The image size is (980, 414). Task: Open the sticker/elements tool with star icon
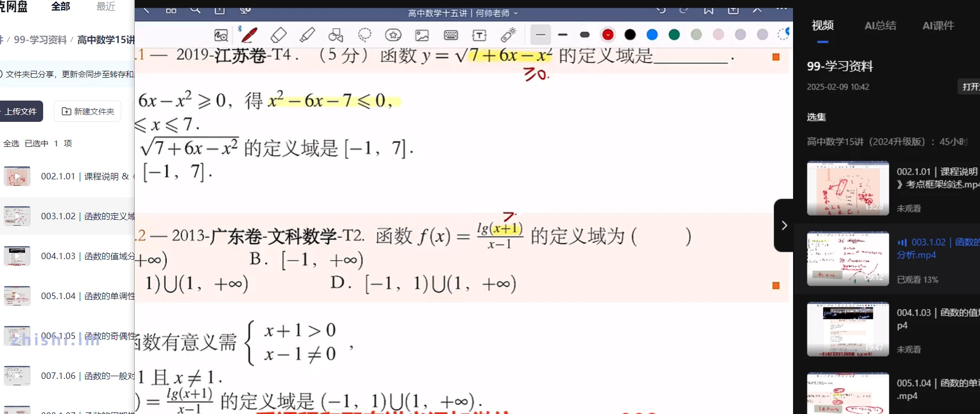tap(393, 35)
